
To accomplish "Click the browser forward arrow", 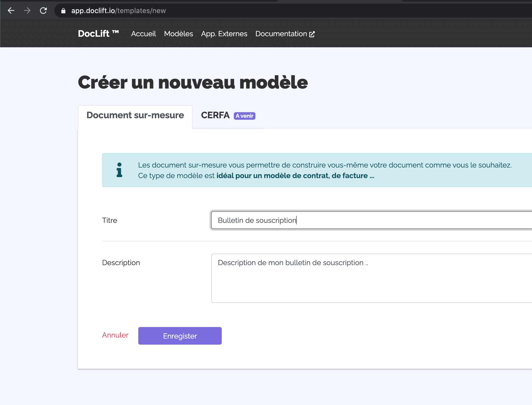I will (x=27, y=11).
